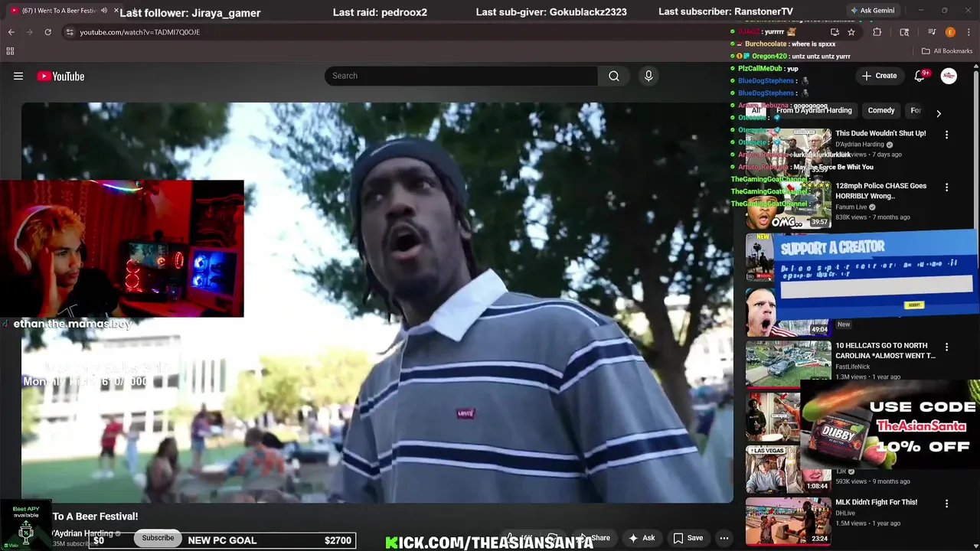The image size is (980, 551).
Task: Open options for 'This Dude Wouldn't Shut Up!'
Action: 947,135
